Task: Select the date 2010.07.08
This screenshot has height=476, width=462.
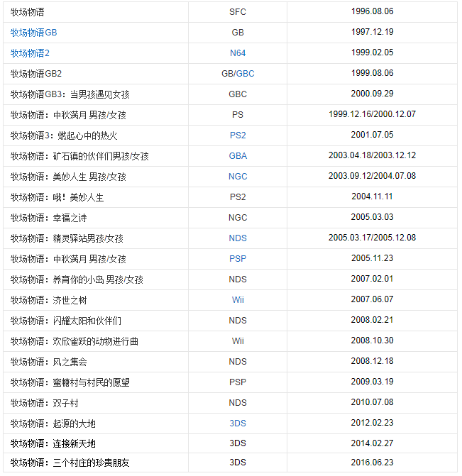Action: [372, 402]
